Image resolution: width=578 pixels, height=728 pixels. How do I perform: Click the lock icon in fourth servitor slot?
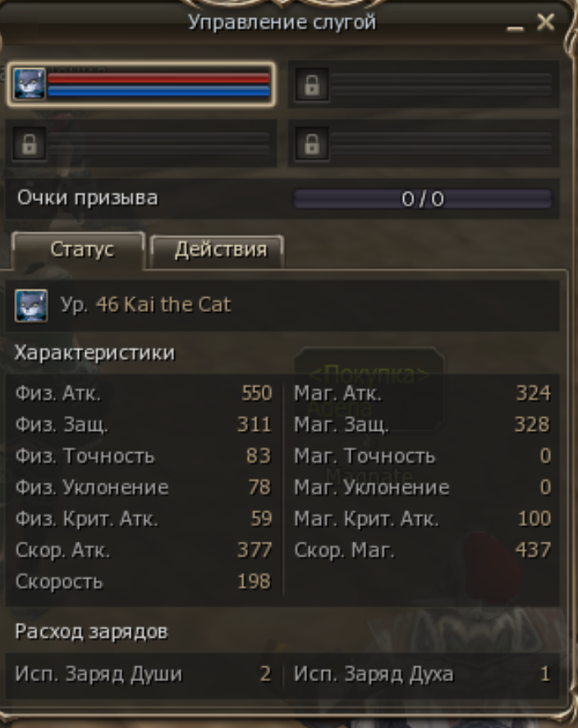click(311, 144)
